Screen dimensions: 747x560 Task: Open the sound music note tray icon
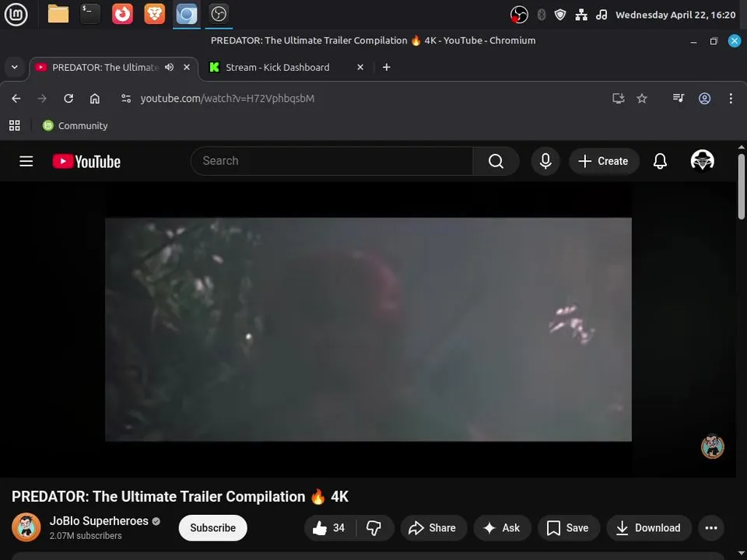pos(601,15)
